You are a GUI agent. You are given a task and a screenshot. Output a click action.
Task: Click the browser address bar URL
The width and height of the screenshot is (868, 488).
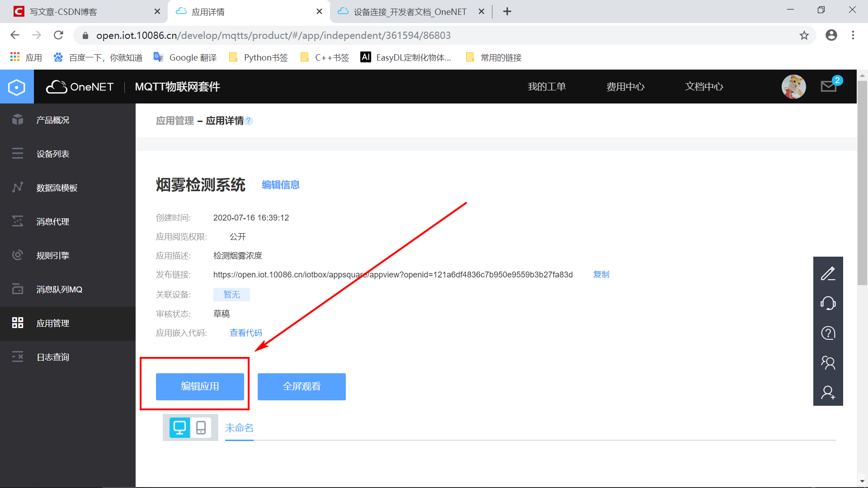[273, 35]
